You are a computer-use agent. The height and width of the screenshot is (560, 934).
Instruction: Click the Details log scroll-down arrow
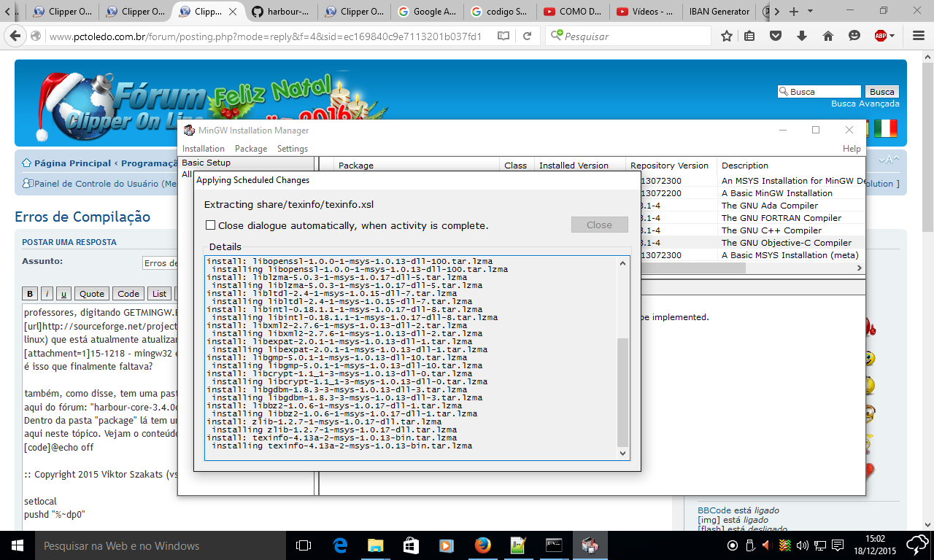622,453
